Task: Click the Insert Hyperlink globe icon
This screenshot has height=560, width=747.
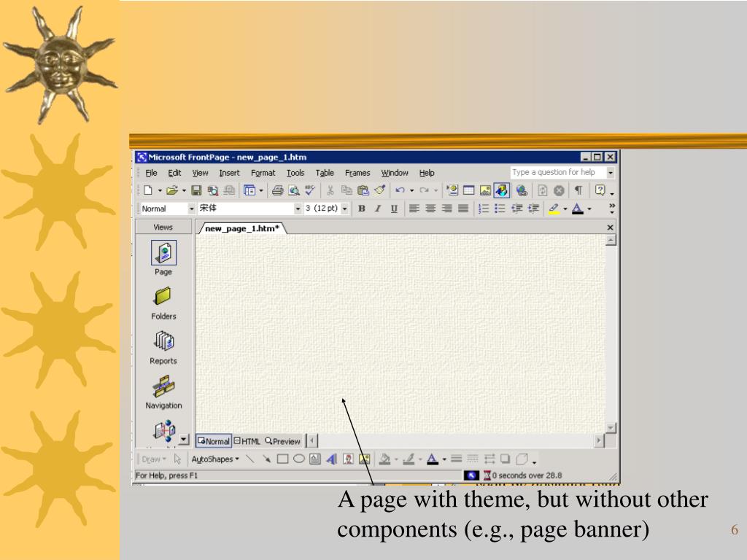Action: coord(522,190)
